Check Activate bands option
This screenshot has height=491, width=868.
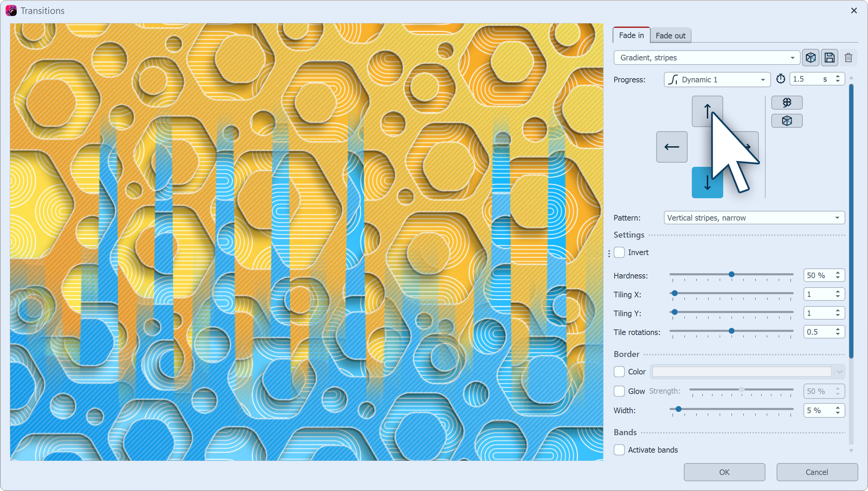[x=619, y=450]
